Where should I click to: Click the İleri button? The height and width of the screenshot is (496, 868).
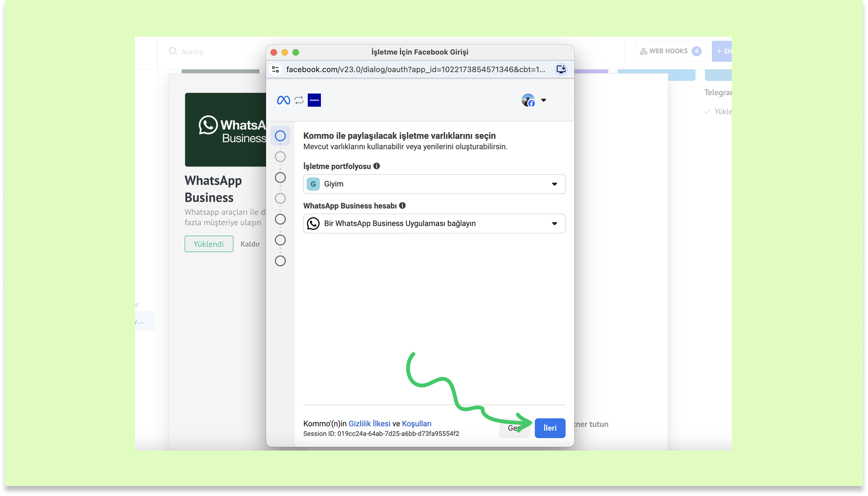(550, 428)
